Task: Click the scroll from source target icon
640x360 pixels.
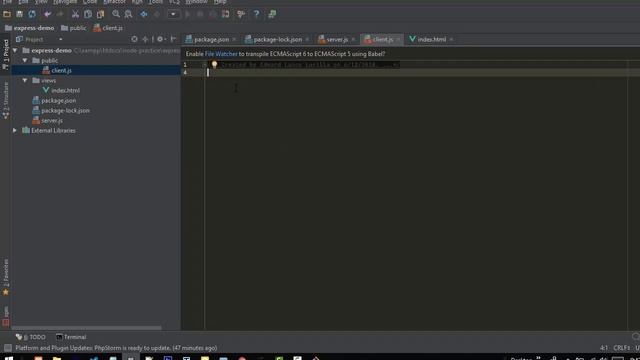Action: coord(134,40)
